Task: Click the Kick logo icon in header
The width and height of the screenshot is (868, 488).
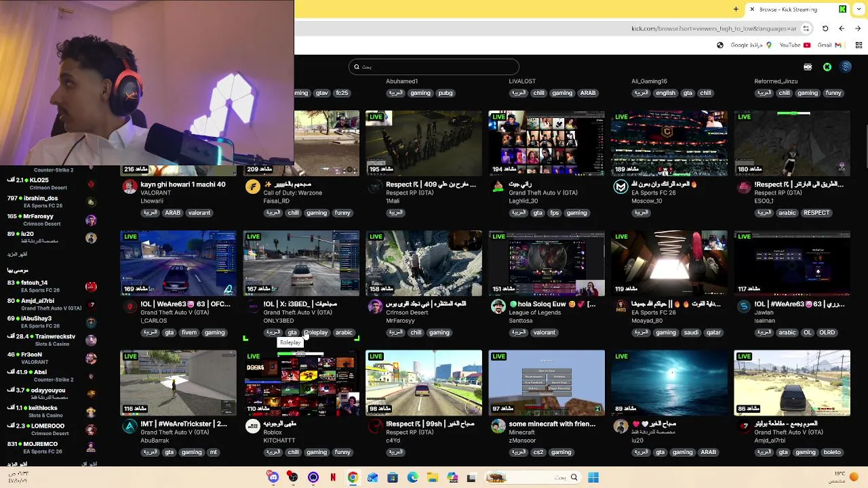Action: pyautogui.click(x=827, y=67)
